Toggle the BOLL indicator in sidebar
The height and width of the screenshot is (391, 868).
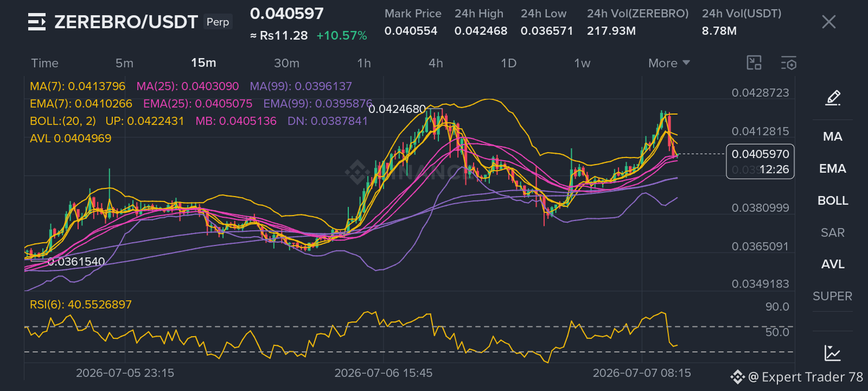pos(833,200)
